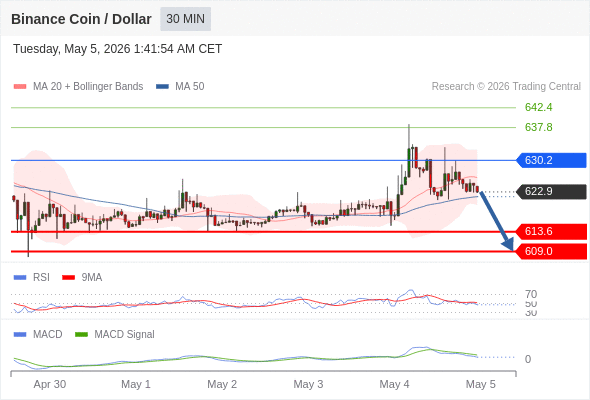The height and width of the screenshot is (400, 590).
Task: Click the 637.8 resistance level label
Action: (x=538, y=127)
